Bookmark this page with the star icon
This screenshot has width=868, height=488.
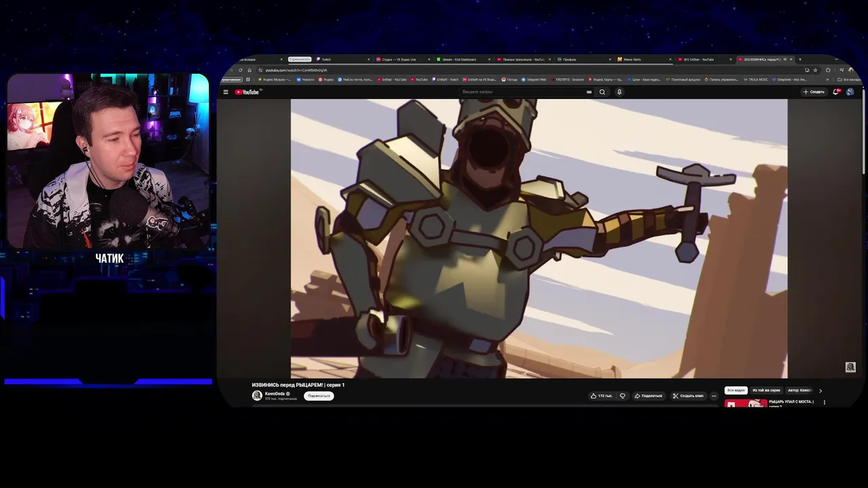point(815,70)
